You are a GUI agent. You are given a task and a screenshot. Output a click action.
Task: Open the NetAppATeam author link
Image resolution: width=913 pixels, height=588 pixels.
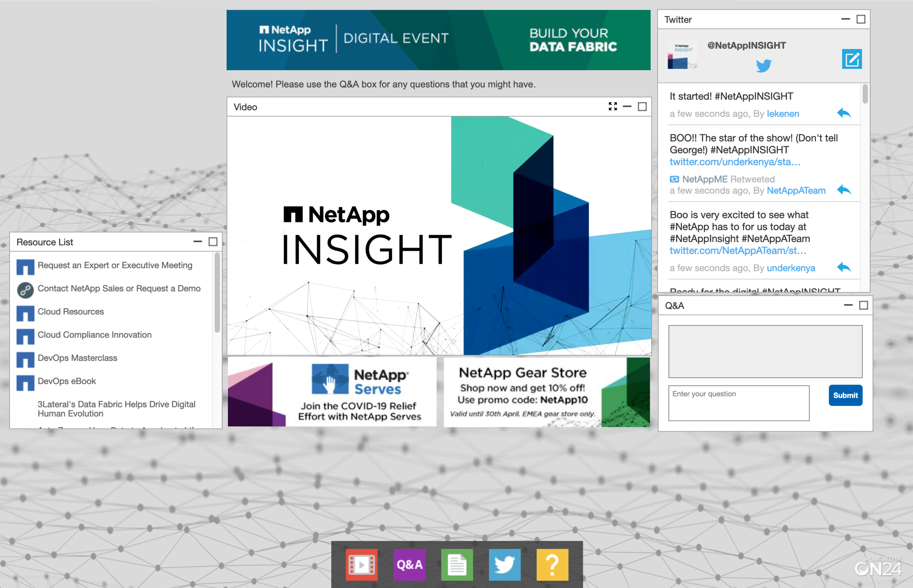(x=796, y=191)
